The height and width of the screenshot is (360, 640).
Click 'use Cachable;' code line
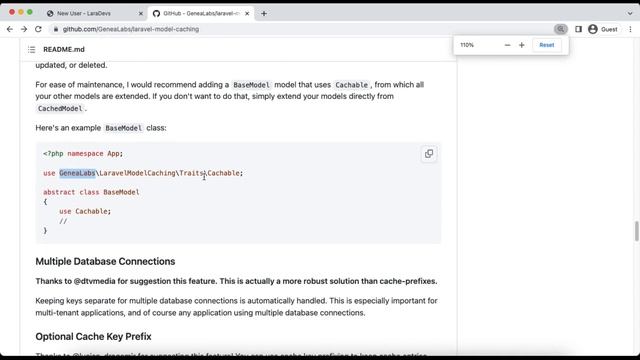[85, 211]
